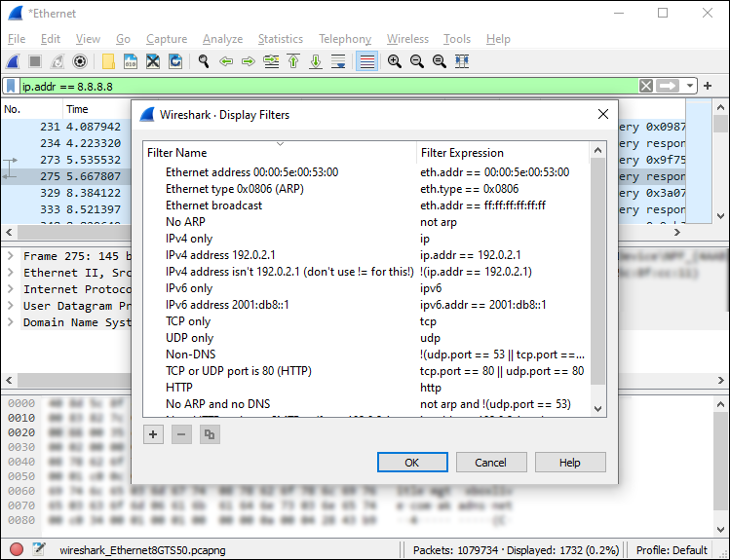The height and width of the screenshot is (560, 730).
Task: Open capture options gear icon
Action: 80,61
